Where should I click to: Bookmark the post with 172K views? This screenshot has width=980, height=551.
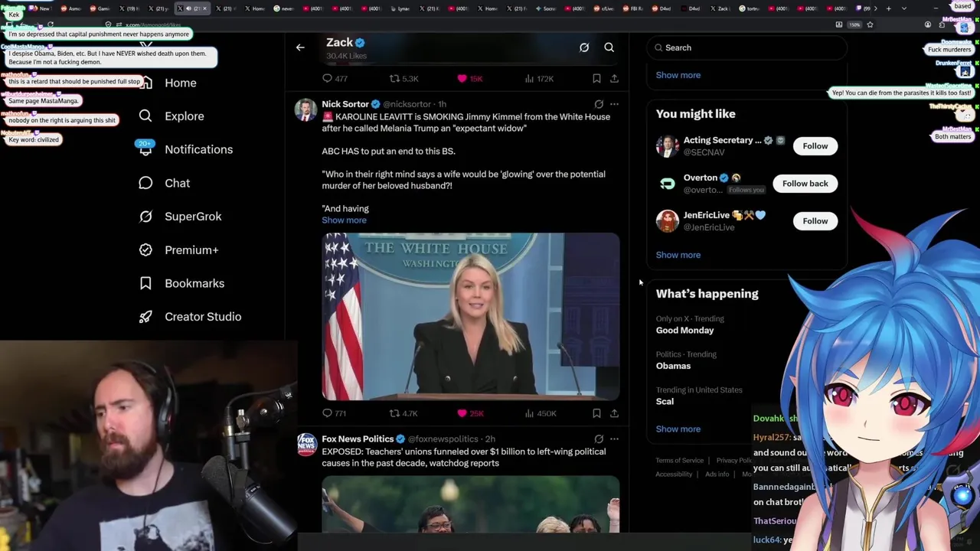pyautogui.click(x=596, y=78)
